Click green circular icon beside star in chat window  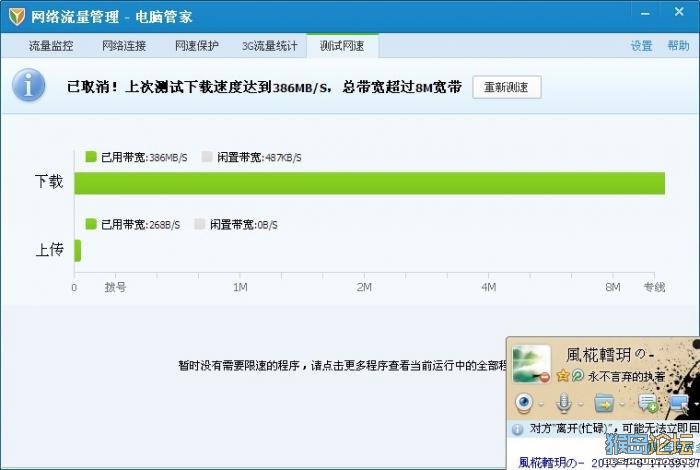[x=577, y=376]
